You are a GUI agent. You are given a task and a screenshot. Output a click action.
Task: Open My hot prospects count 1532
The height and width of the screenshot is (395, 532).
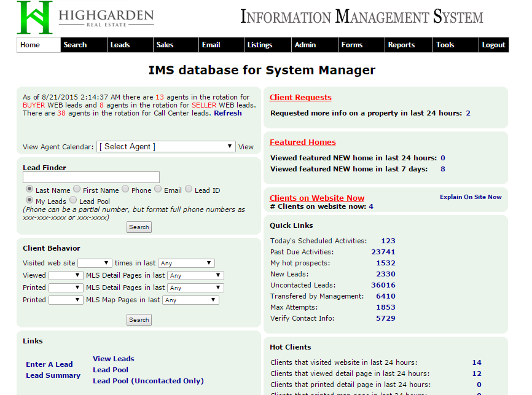(386, 263)
